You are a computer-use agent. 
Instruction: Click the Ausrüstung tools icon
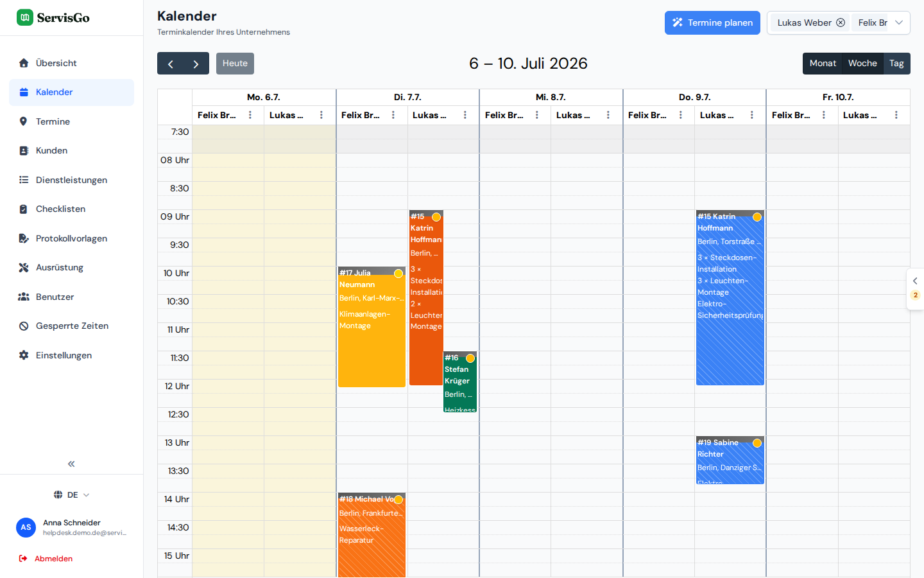coord(24,267)
